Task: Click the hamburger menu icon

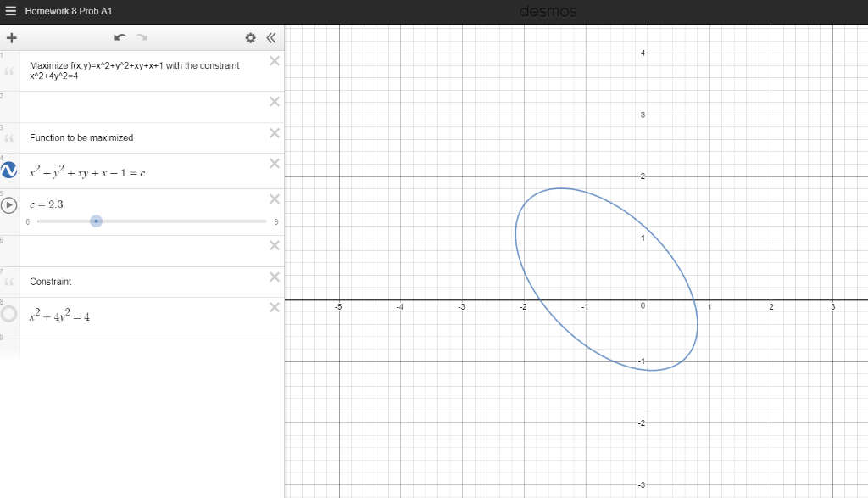Action: (10, 10)
